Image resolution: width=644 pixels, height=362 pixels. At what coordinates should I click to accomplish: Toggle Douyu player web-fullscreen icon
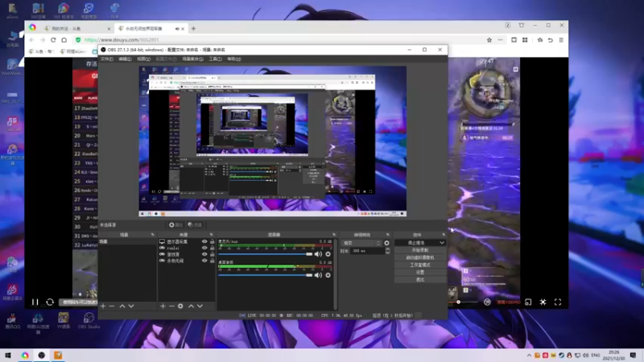pos(528,302)
